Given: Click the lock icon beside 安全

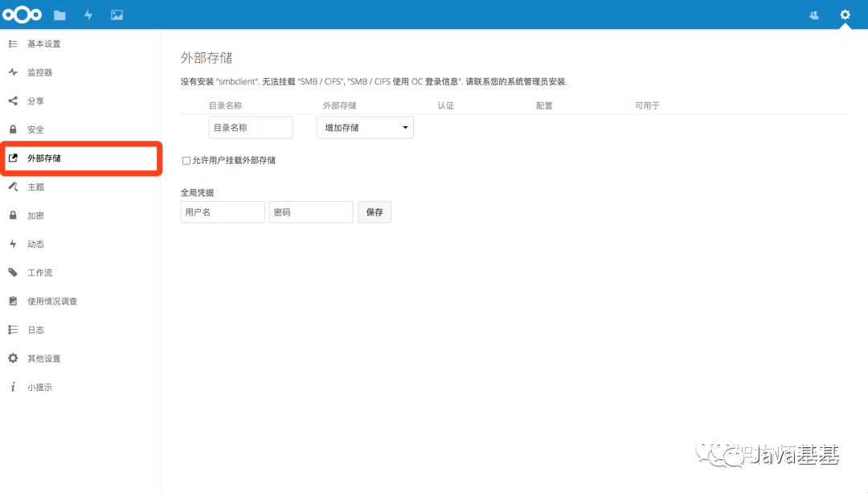Looking at the screenshot, I should click(x=13, y=129).
